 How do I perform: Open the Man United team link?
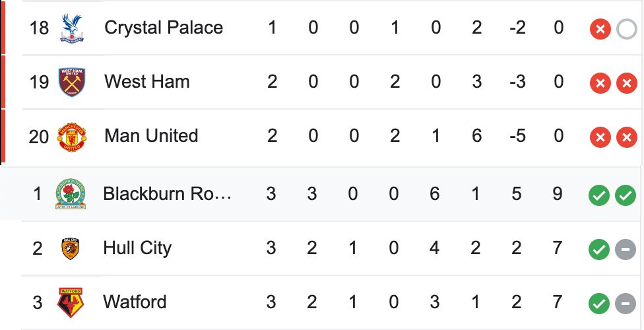click(151, 136)
